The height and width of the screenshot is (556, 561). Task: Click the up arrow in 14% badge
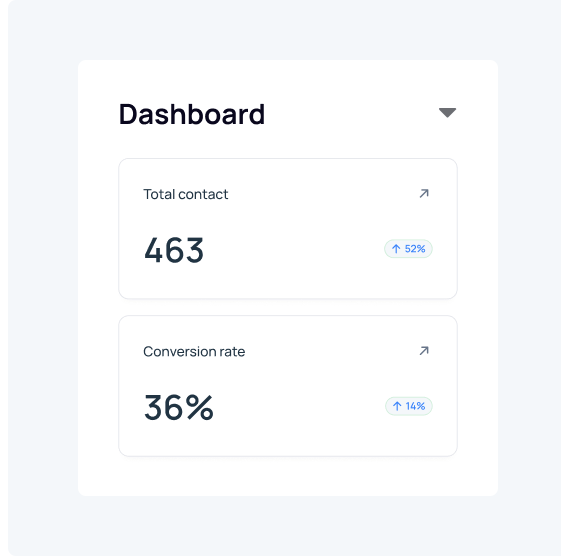(397, 406)
